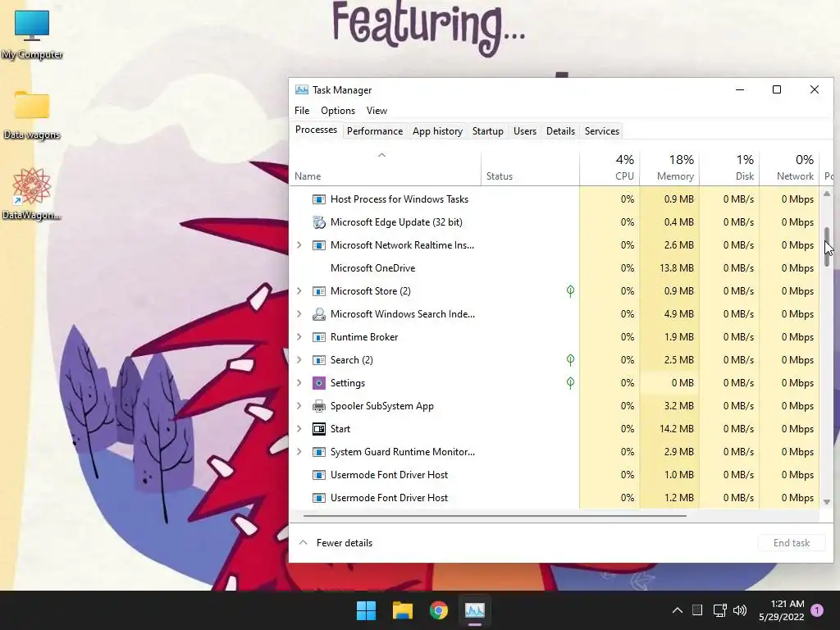Expand the Start process row
840x630 pixels.
[299, 429]
